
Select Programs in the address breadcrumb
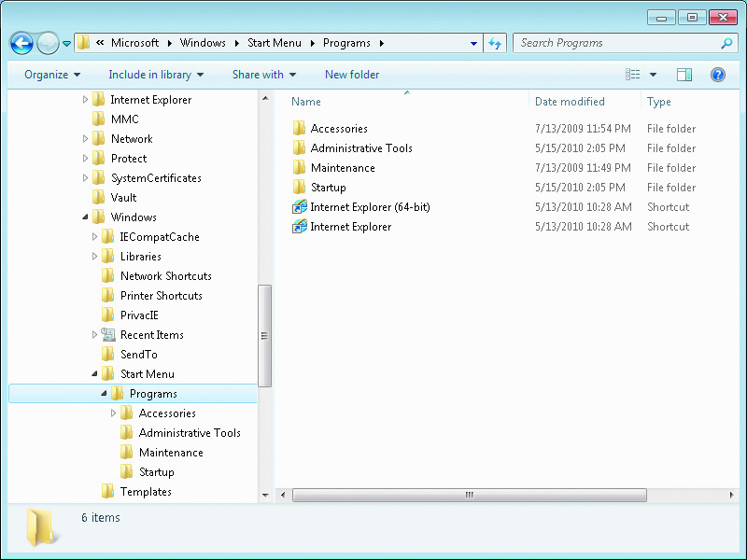click(x=346, y=43)
